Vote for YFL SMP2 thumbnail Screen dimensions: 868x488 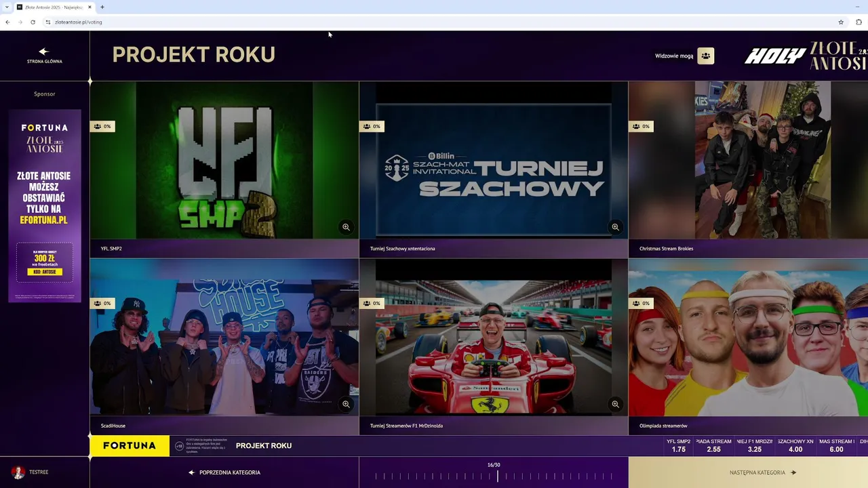coord(224,160)
